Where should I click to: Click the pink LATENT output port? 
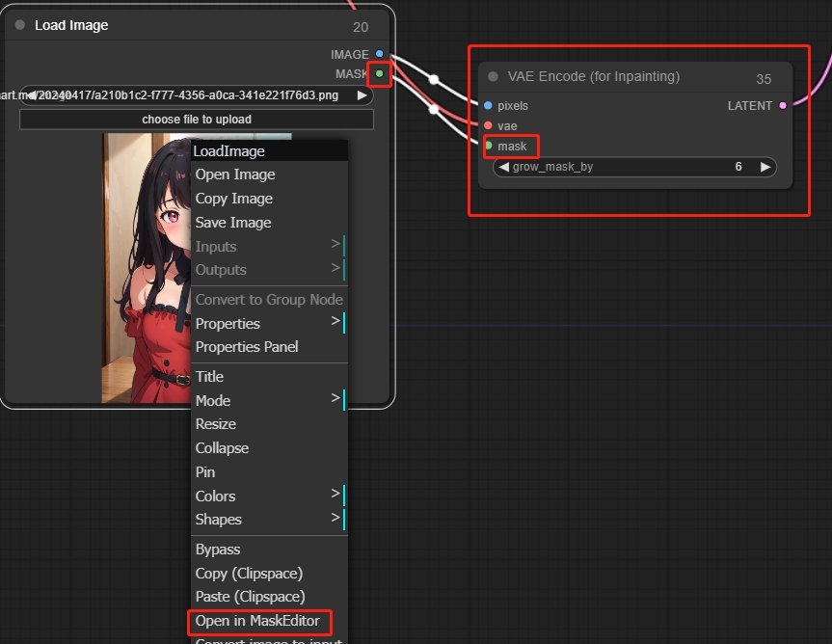tap(782, 105)
